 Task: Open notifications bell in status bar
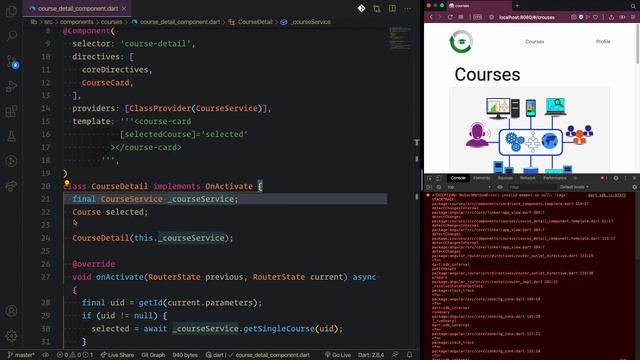pyautogui.click(x=409, y=355)
